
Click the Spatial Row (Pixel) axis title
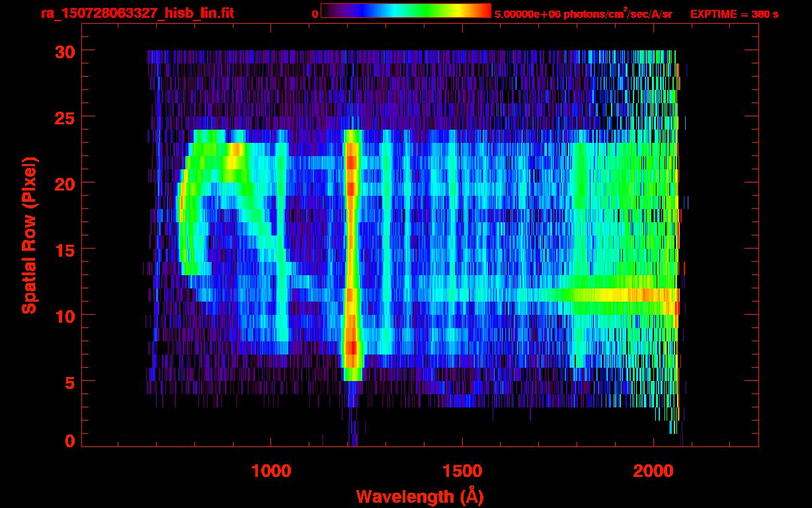pos(28,235)
